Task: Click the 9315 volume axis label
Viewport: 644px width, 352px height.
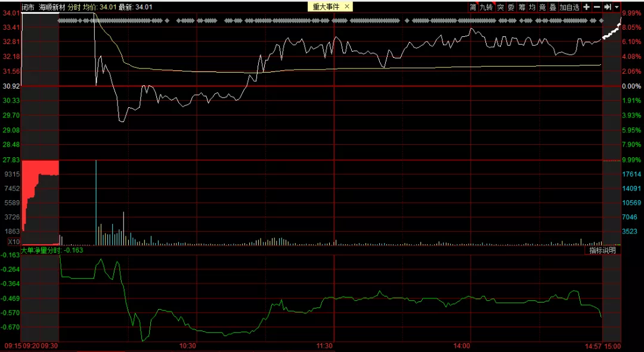Action: (x=13, y=175)
